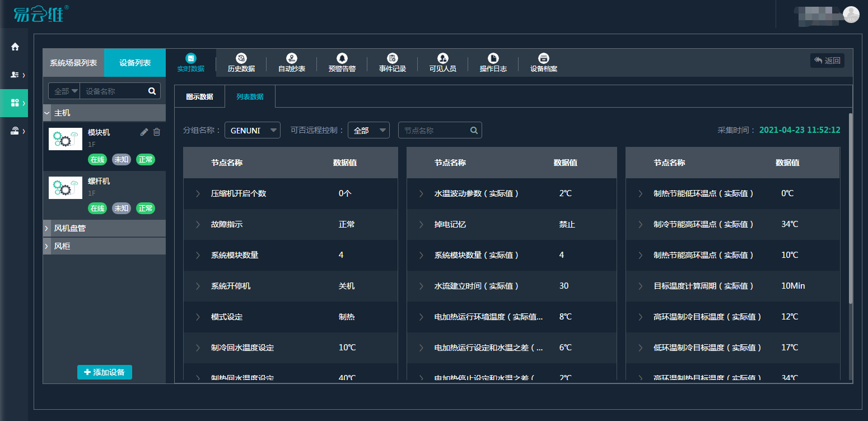
Task: Open the 可见人员 visible personnel icon
Action: 442,58
